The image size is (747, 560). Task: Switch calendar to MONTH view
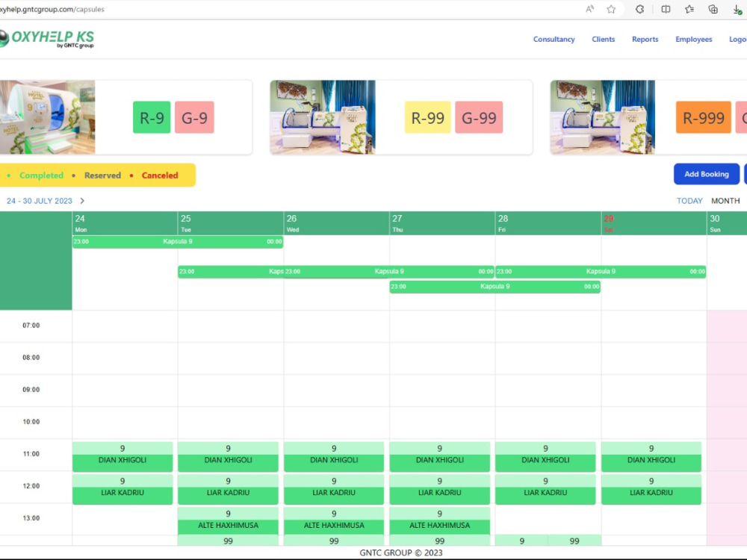tap(725, 201)
